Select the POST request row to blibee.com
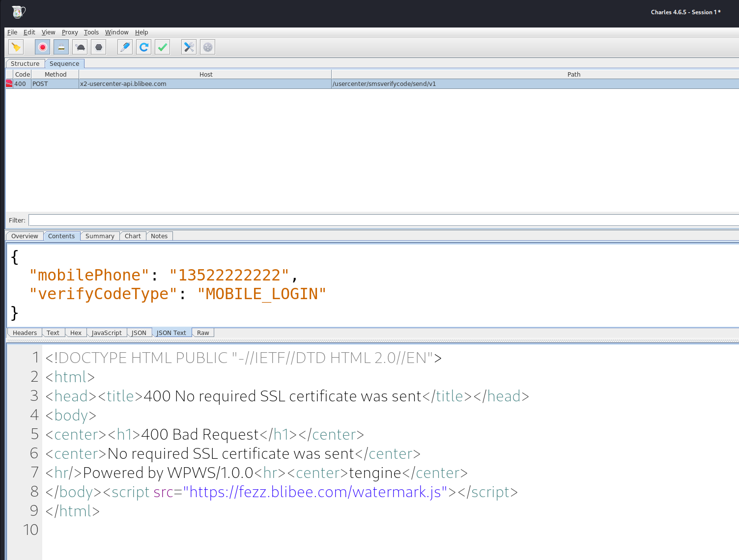The width and height of the screenshot is (739, 560). point(197,84)
